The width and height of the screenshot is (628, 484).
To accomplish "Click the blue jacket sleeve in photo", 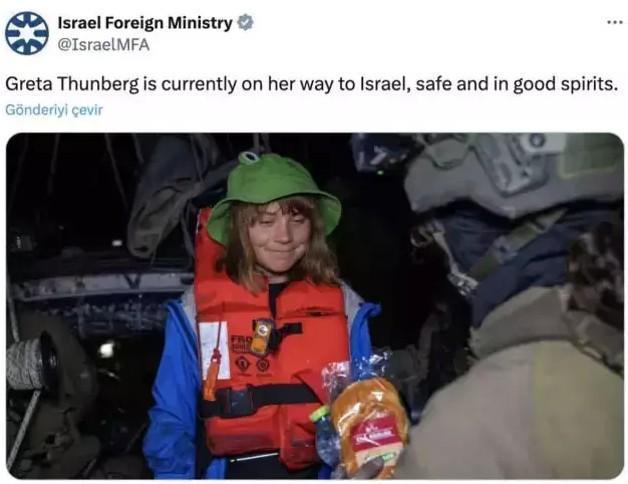I will tap(172, 393).
